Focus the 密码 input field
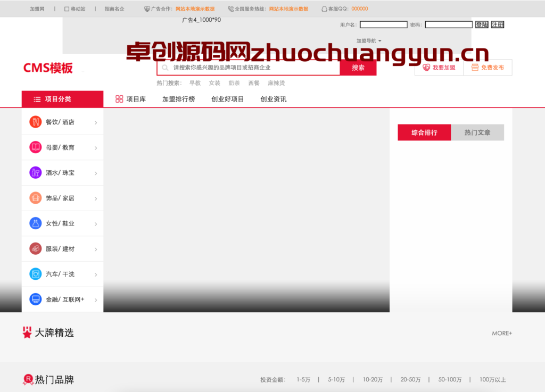Screen dimensions: 545x392 [449, 24]
